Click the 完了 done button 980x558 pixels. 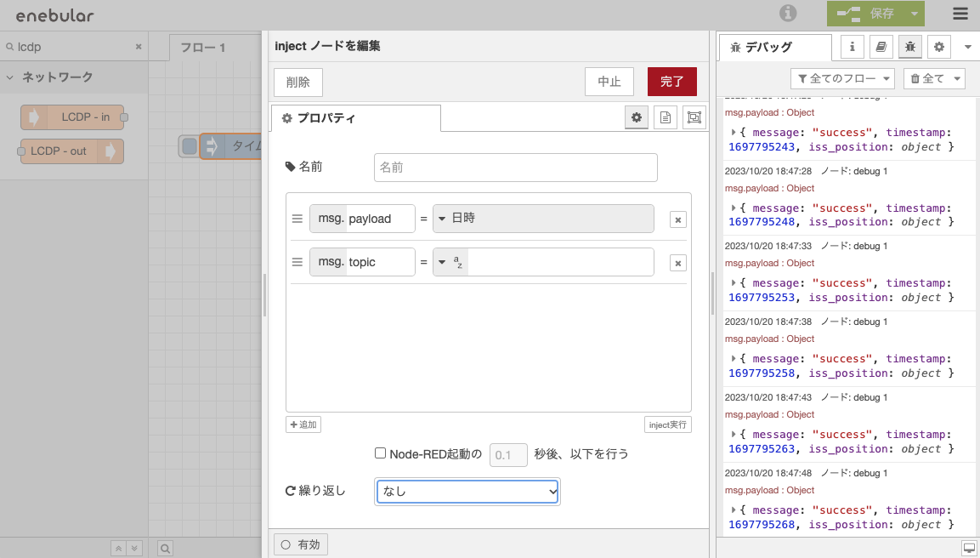pos(671,82)
